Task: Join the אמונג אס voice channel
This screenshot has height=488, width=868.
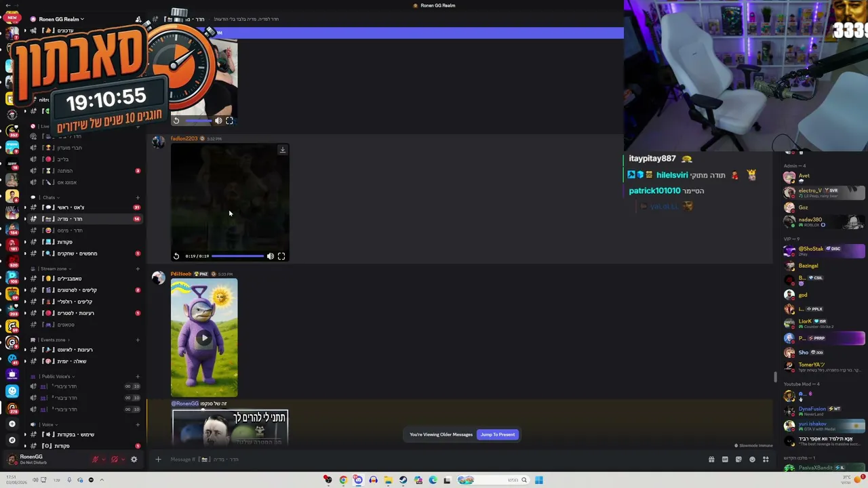Action: coord(85,182)
